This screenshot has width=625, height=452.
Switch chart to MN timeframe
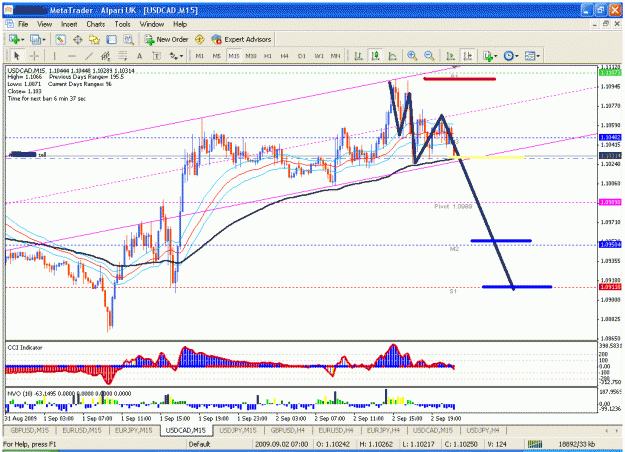point(336,56)
